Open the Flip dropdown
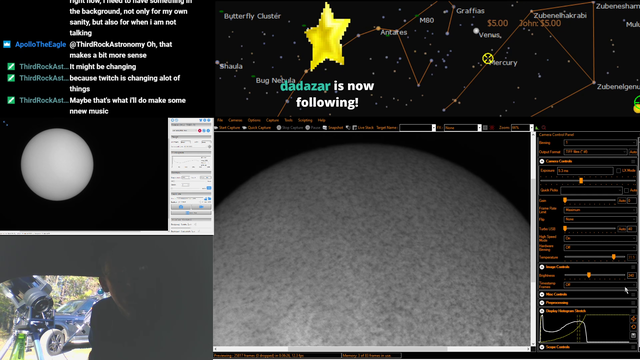This screenshot has width=640, height=360. [600, 219]
